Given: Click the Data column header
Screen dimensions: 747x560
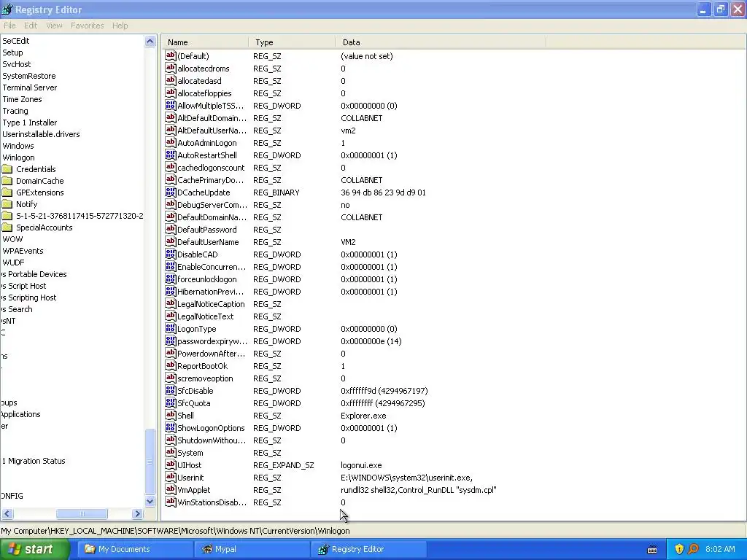Looking at the screenshot, I should pyautogui.click(x=441, y=42).
